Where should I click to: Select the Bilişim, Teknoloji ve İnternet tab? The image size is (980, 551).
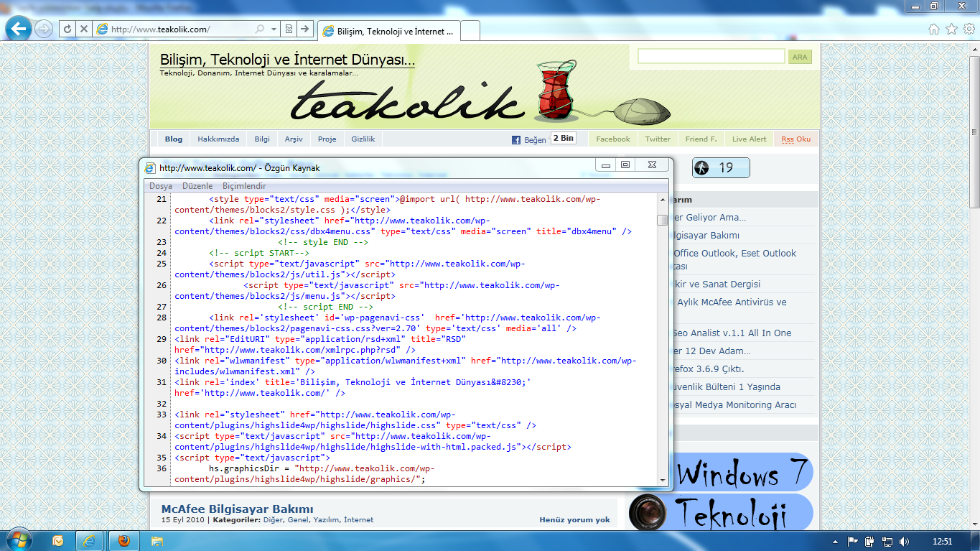388,31
